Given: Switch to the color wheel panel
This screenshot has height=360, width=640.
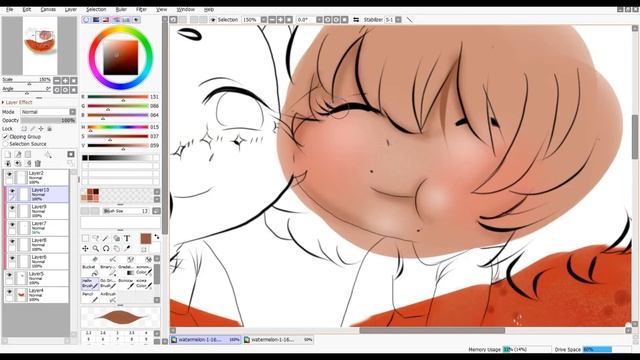Looking at the screenshot, I should point(86,20).
